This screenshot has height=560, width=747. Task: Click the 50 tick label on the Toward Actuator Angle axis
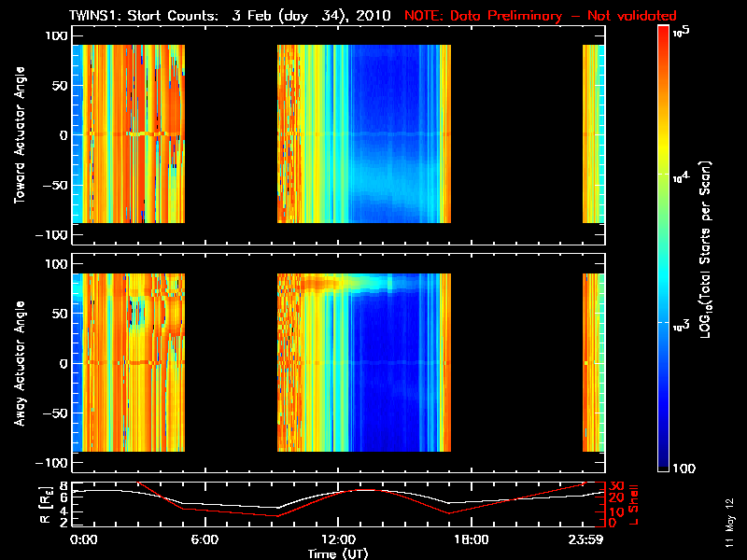pyautogui.click(x=60, y=85)
